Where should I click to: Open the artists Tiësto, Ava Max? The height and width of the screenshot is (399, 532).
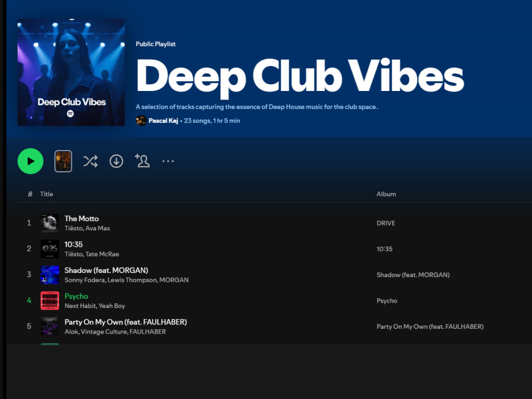[87, 228]
